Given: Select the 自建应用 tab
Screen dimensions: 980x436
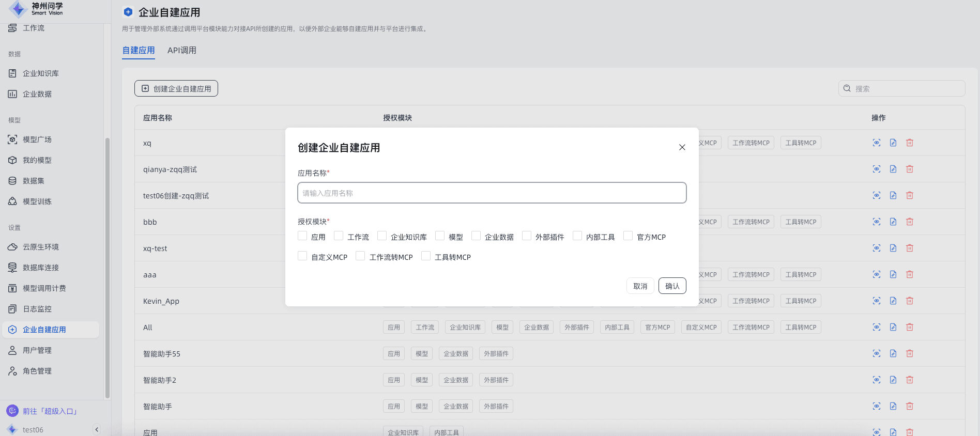Looking at the screenshot, I should coord(138,50).
